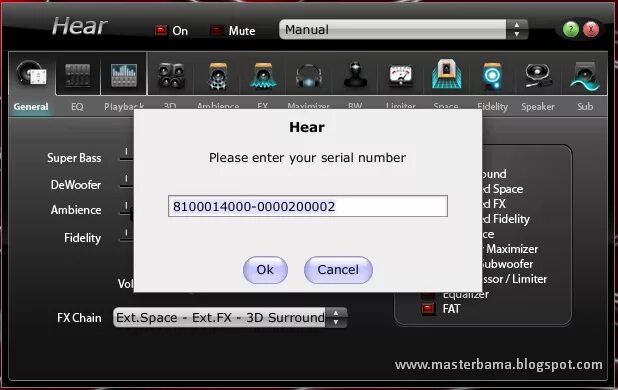Switch to the Sub tab label
Viewport: 618px width, 390px height.
pos(585,107)
